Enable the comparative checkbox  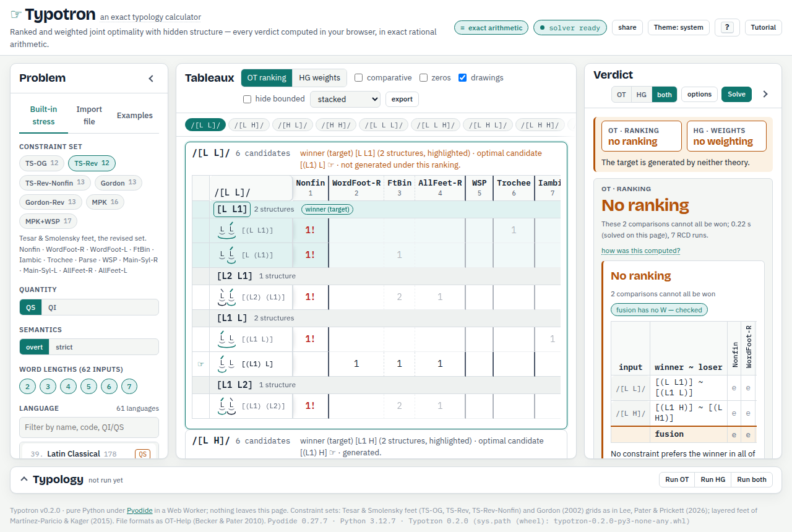click(358, 78)
